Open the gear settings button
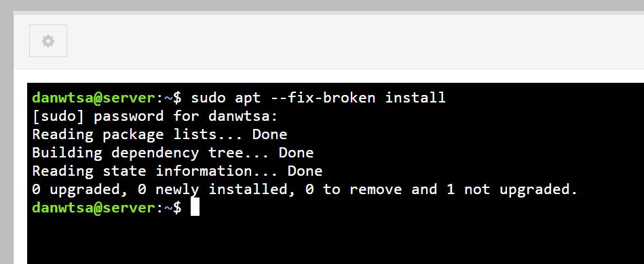 48,41
